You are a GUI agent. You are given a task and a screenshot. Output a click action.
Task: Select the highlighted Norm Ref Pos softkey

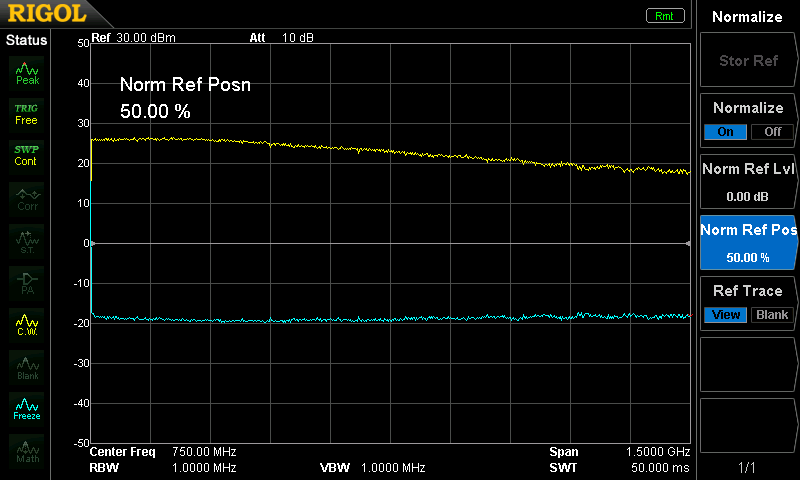(x=748, y=242)
